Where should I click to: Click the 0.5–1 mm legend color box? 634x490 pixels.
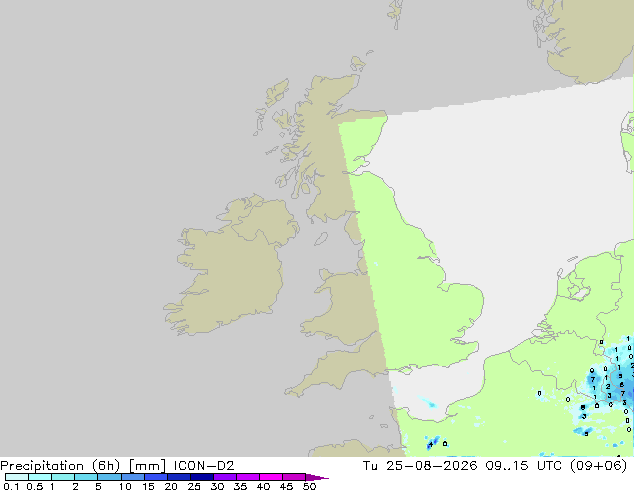pos(40,477)
